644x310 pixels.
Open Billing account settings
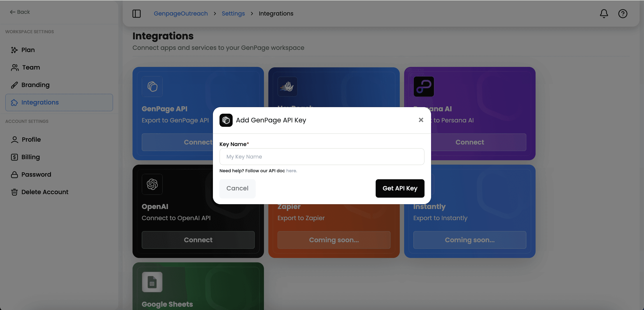[x=30, y=157]
